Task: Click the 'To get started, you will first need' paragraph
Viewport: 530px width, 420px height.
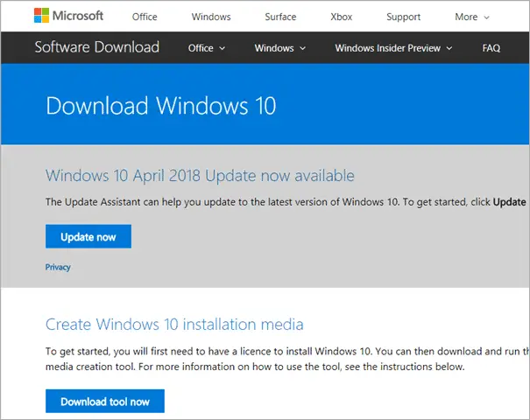Action: tap(287, 359)
